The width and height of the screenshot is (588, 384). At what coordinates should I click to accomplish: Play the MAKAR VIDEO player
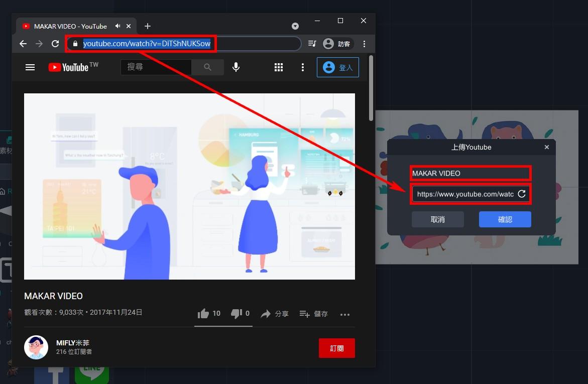click(189, 186)
